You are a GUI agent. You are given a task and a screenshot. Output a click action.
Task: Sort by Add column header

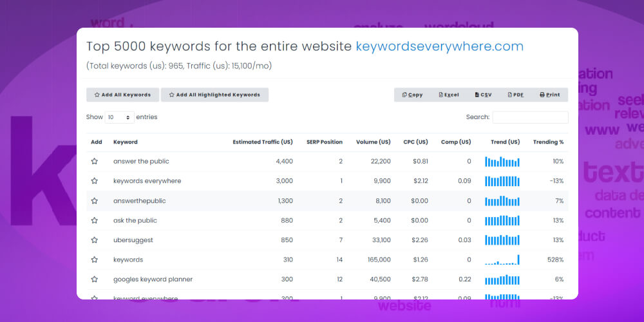coord(97,142)
